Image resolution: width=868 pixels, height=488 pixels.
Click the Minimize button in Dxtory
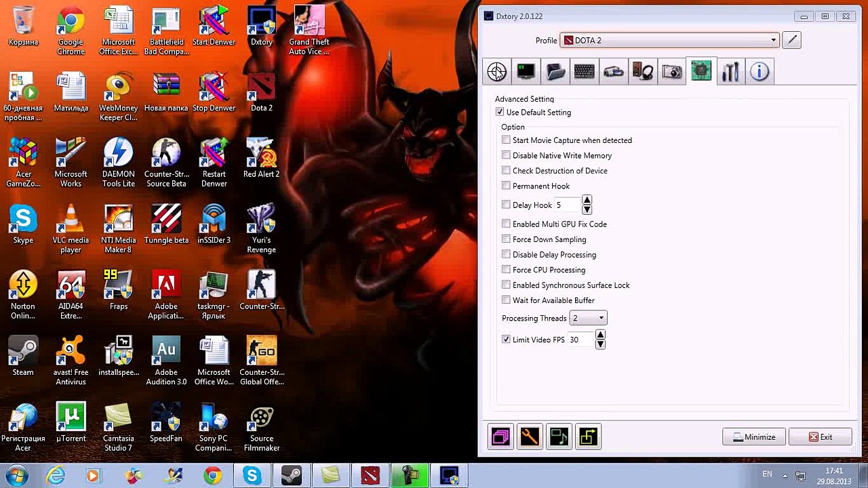pos(753,437)
